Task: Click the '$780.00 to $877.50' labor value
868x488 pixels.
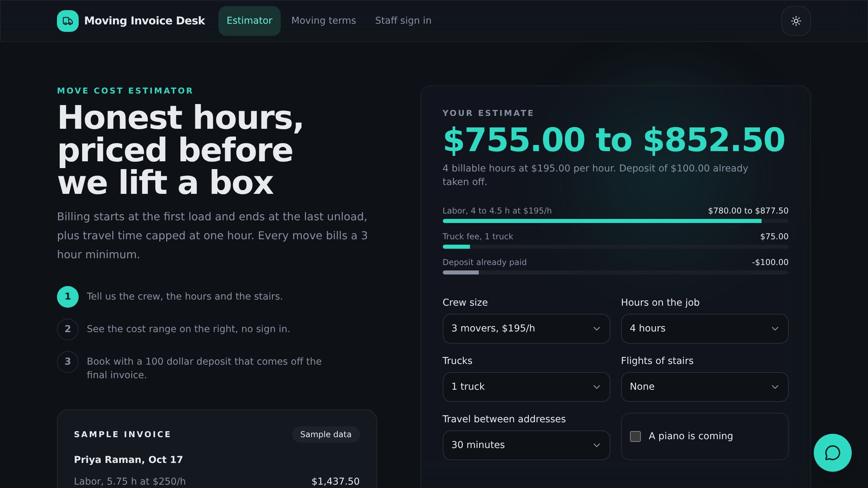Action: (748, 211)
